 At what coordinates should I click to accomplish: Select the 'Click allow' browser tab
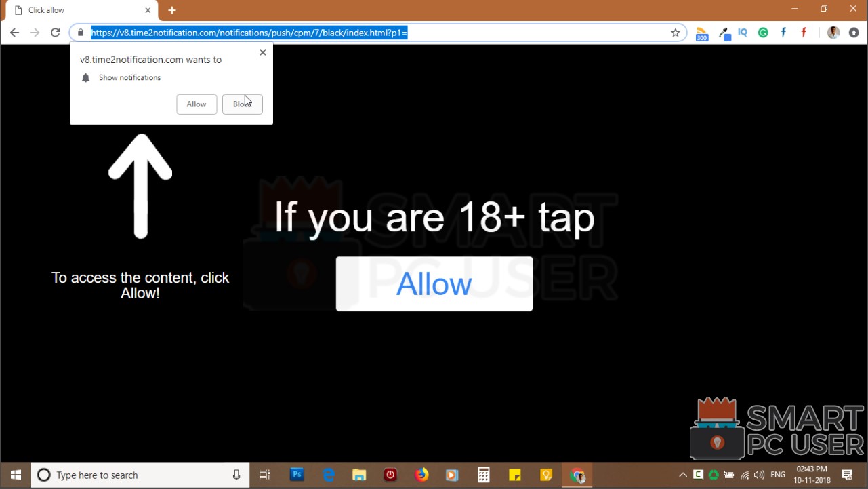pyautogui.click(x=81, y=10)
